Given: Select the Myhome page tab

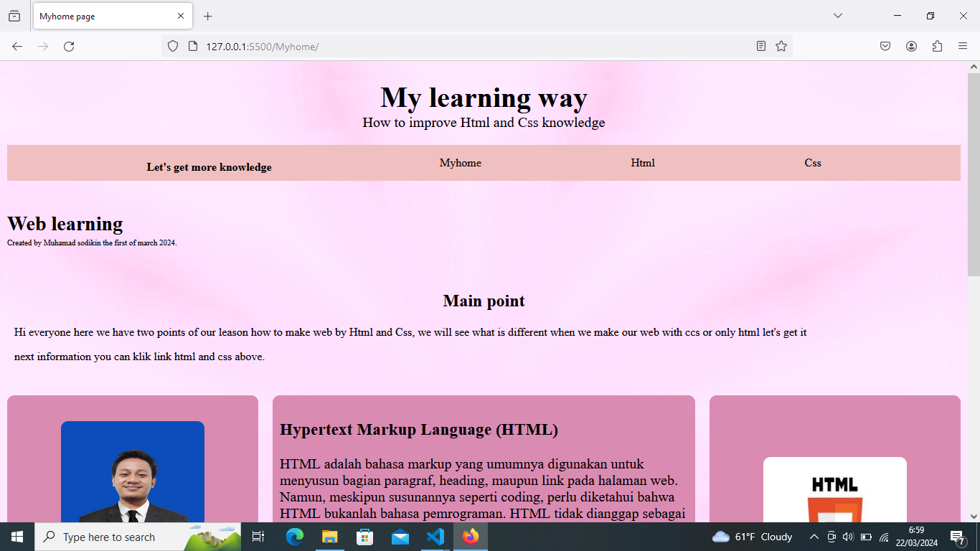Looking at the screenshot, I should point(100,16).
